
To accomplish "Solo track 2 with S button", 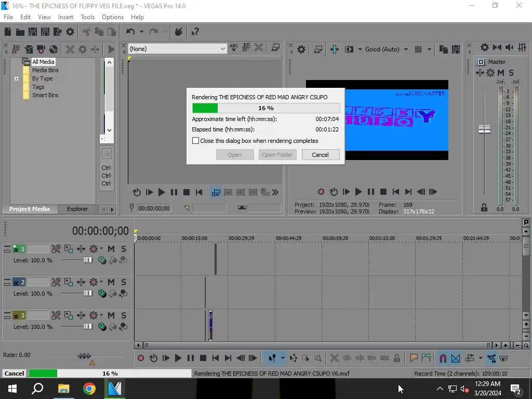I will (124, 282).
